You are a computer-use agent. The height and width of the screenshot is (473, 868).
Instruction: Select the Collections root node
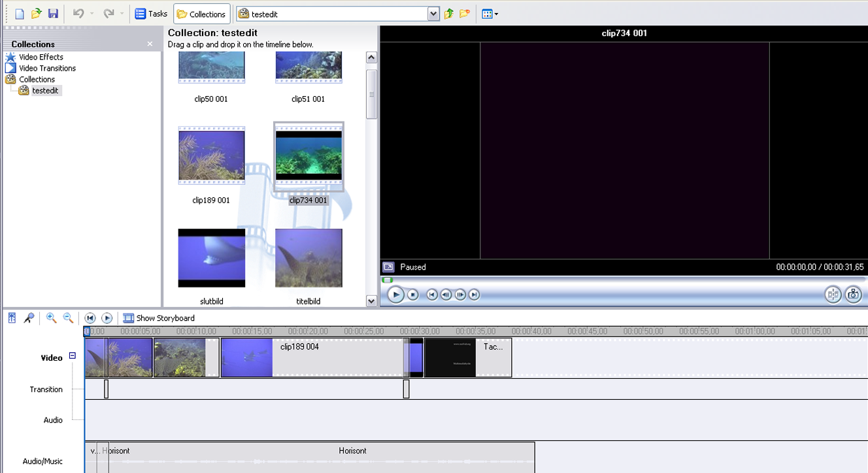pyautogui.click(x=37, y=79)
